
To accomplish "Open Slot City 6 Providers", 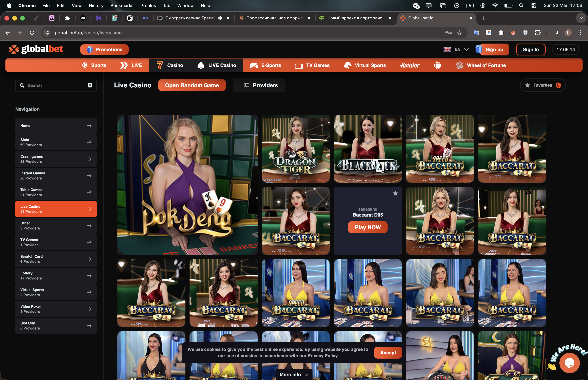I will coord(56,326).
